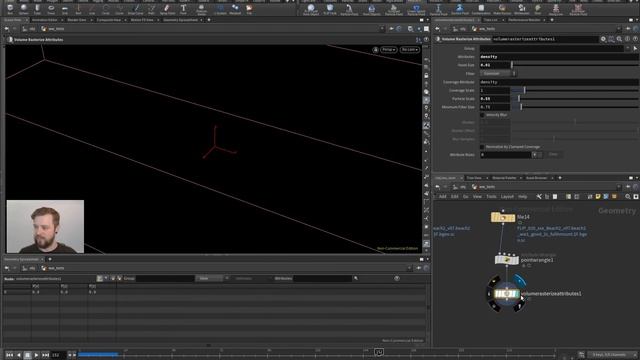640x360 pixels.
Task: Jump to last frame on timeline
Action: tap(45, 355)
